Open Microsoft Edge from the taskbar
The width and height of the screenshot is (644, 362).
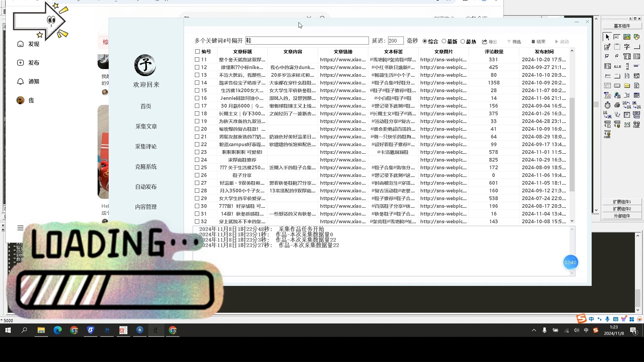[x=58, y=330]
